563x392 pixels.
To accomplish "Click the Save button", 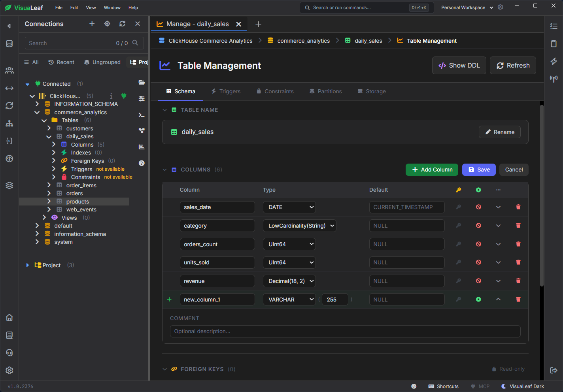I will (x=479, y=170).
